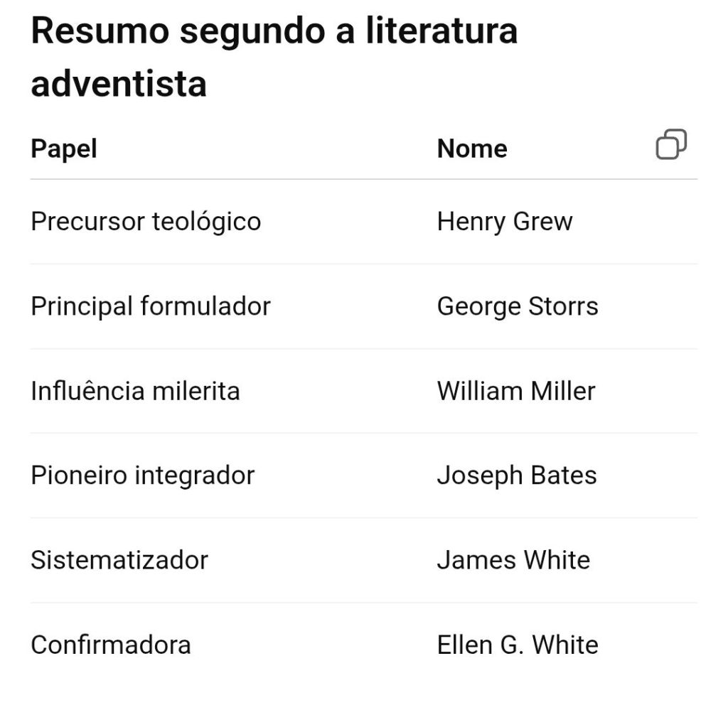Click the word 'adventista' in the heading

click(x=119, y=84)
